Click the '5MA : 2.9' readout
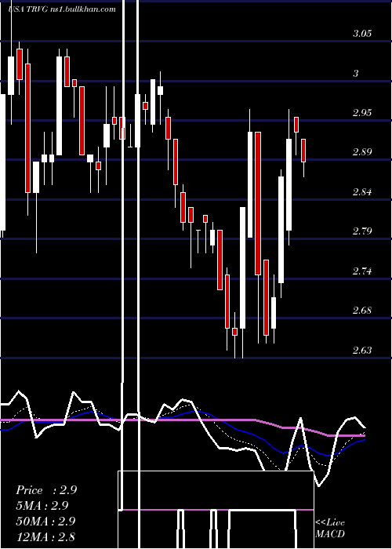392x549 pixels. tap(42, 506)
